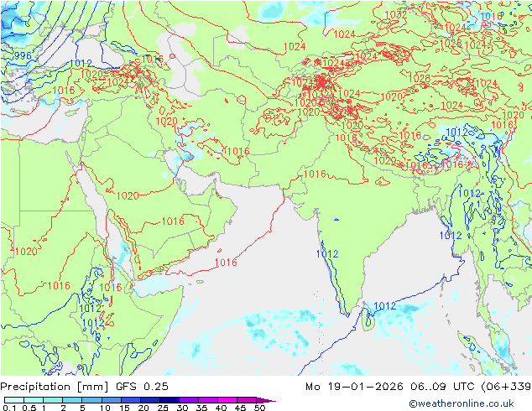Select the 2–5 mm legend color box
Viewport: 532px width, 411px height.
pyautogui.click(x=72, y=400)
